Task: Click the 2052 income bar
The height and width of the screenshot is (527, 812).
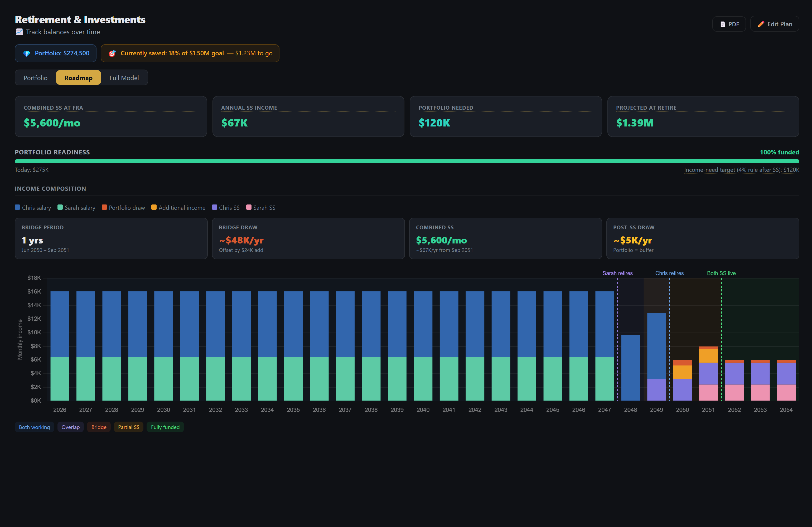Action: pyautogui.click(x=734, y=380)
